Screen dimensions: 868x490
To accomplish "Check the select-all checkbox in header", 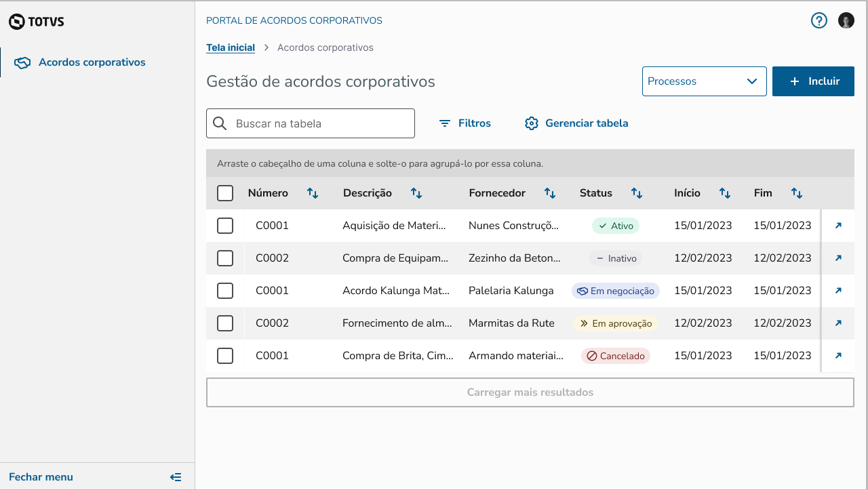I will 225,193.
